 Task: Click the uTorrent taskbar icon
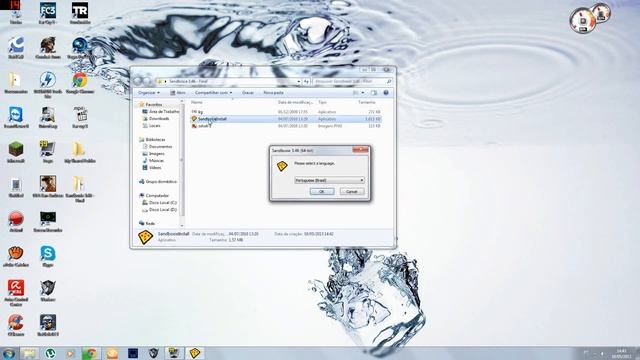50,353
